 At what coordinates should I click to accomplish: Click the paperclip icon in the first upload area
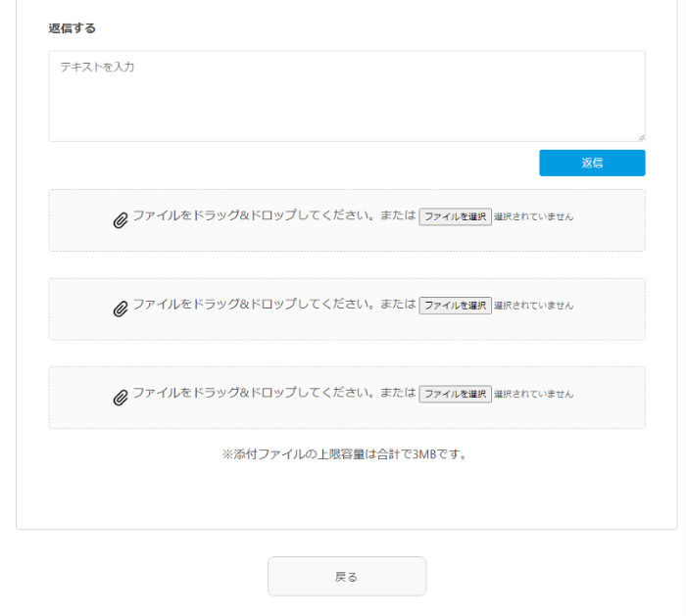click(x=121, y=220)
